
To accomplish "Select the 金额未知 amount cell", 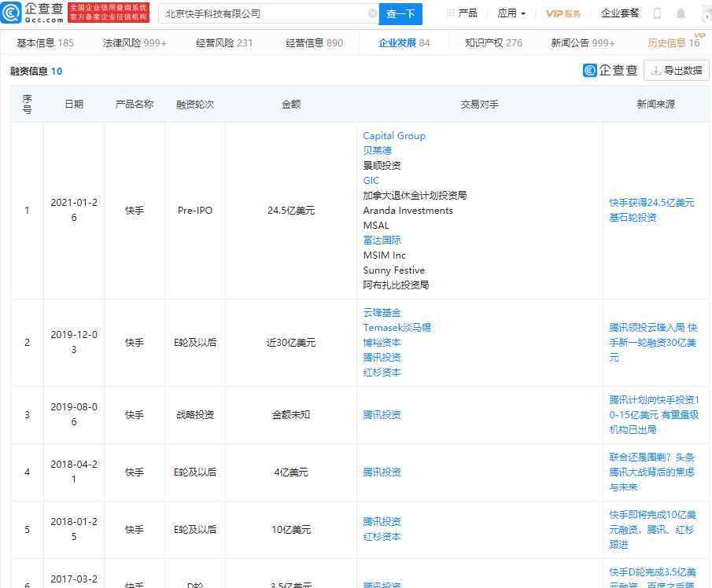I will [x=291, y=415].
